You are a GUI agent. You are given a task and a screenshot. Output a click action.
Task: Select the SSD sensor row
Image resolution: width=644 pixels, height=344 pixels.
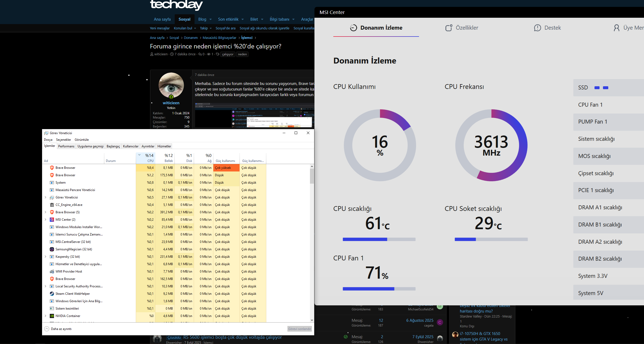coord(609,88)
